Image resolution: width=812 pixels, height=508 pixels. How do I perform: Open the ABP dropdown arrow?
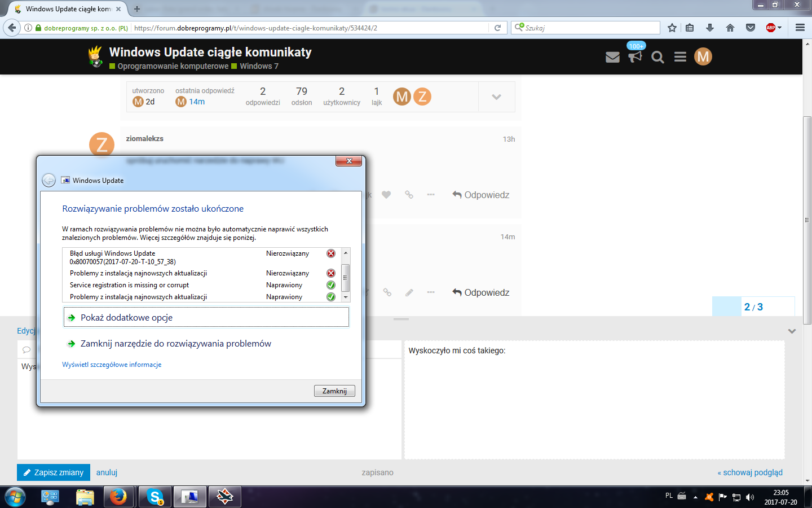coord(779,28)
